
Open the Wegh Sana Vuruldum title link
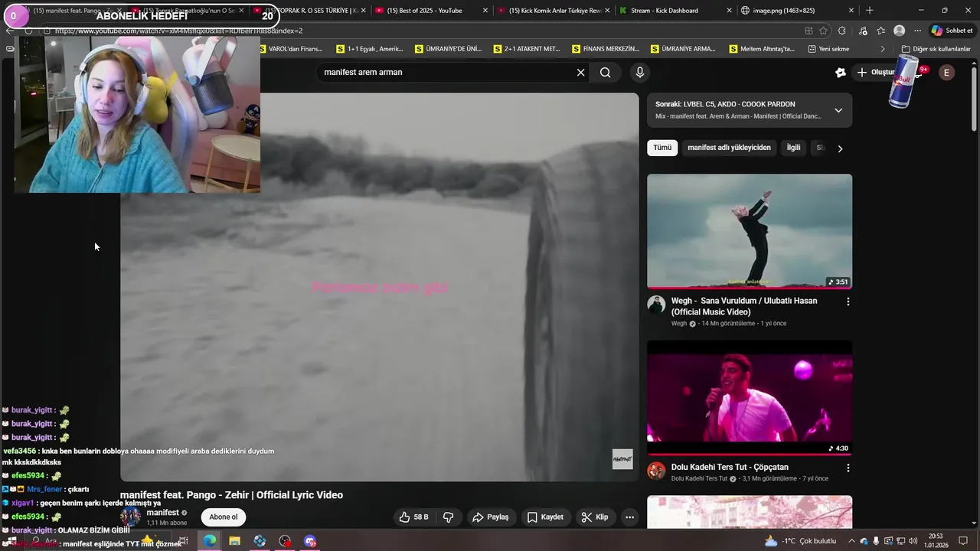tap(744, 306)
